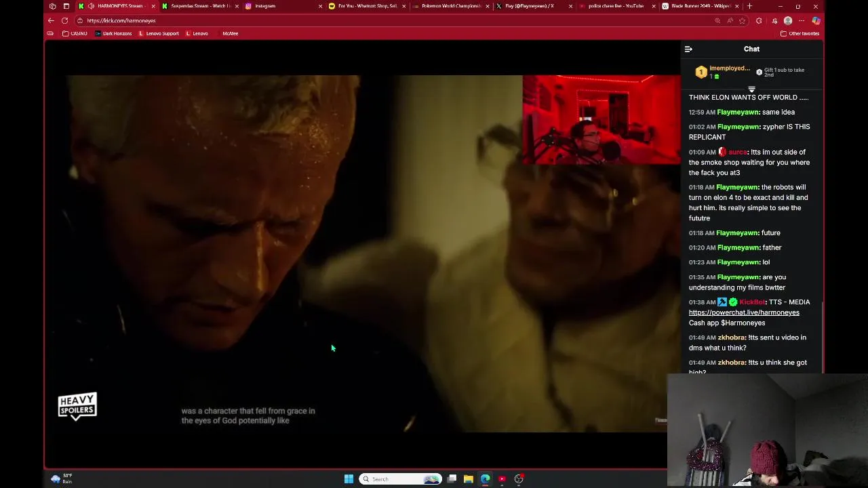868x488 pixels.
Task: Open the CASINO bookmarks folder
Action: pyautogui.click(x=75, y=33)
